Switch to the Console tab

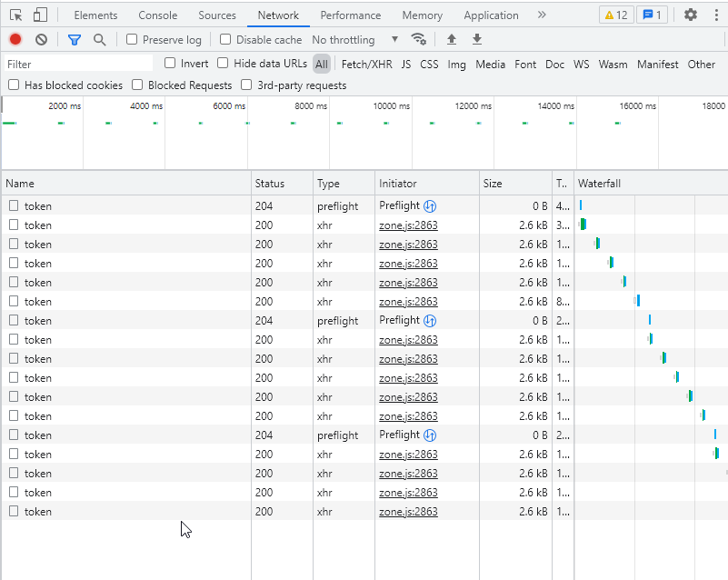click(158, 15)
